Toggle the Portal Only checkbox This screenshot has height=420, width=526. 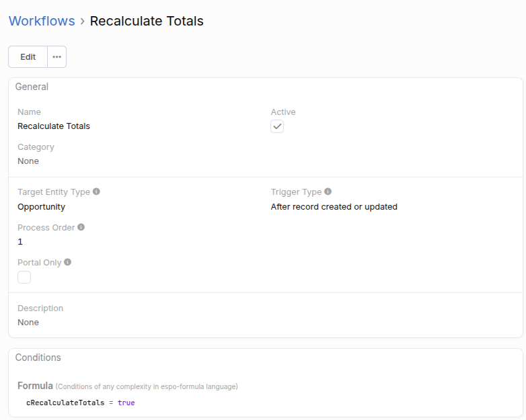click(24, 277)
